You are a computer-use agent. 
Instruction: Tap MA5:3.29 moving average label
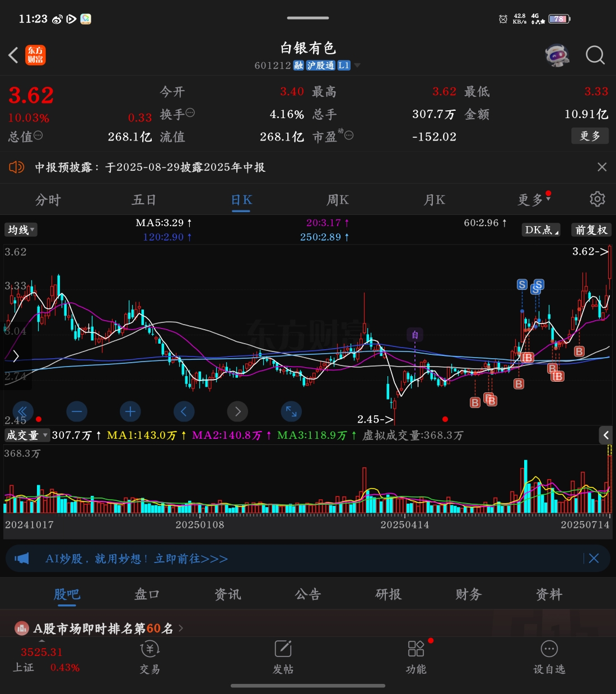tap(164, 223)
